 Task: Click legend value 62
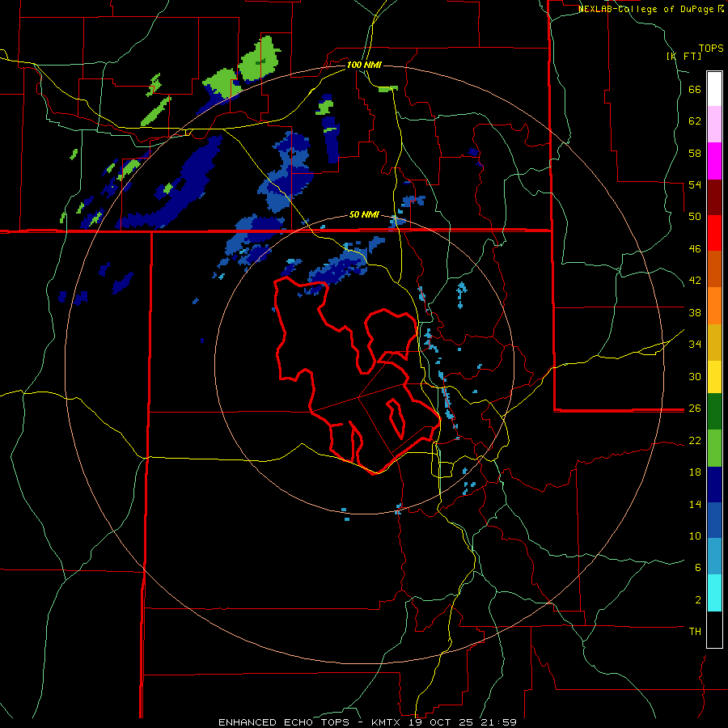coord(695,121)
